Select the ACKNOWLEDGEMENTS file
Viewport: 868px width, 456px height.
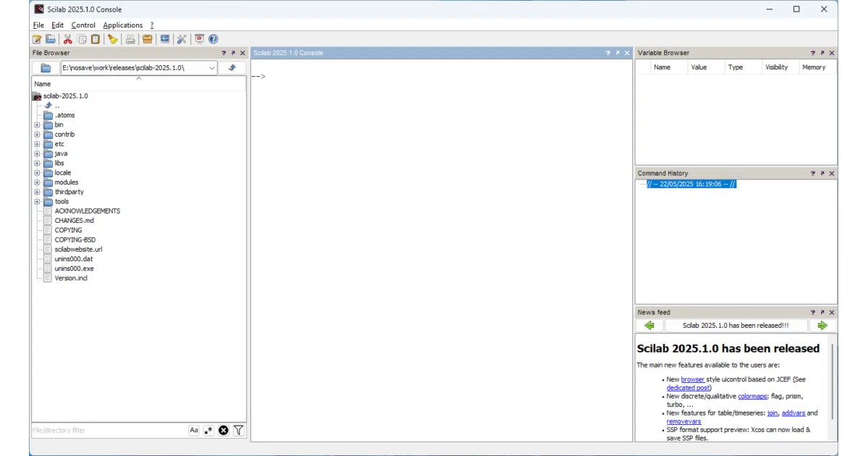coord(88,211)
